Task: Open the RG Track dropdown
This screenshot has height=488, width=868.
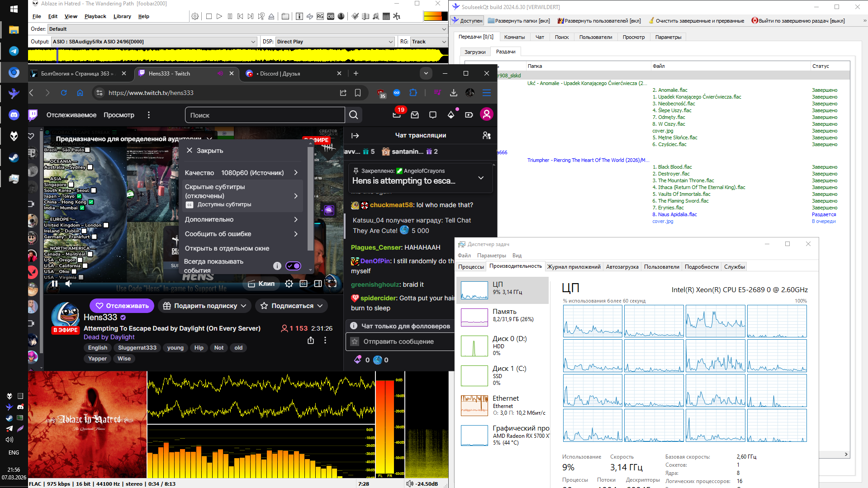Action: tap(429, 42)
